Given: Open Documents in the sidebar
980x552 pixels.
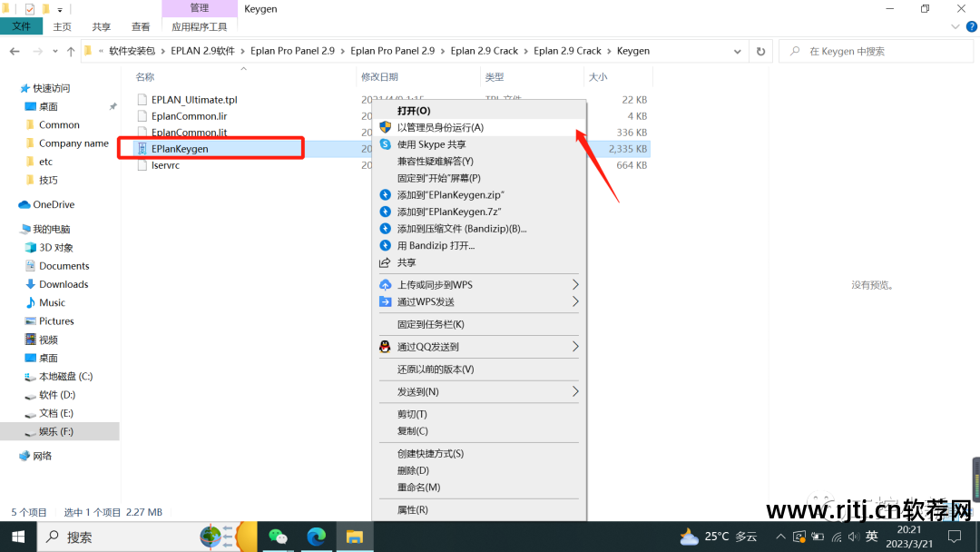Looking at the screenshot, I should [x=64, y=266].
